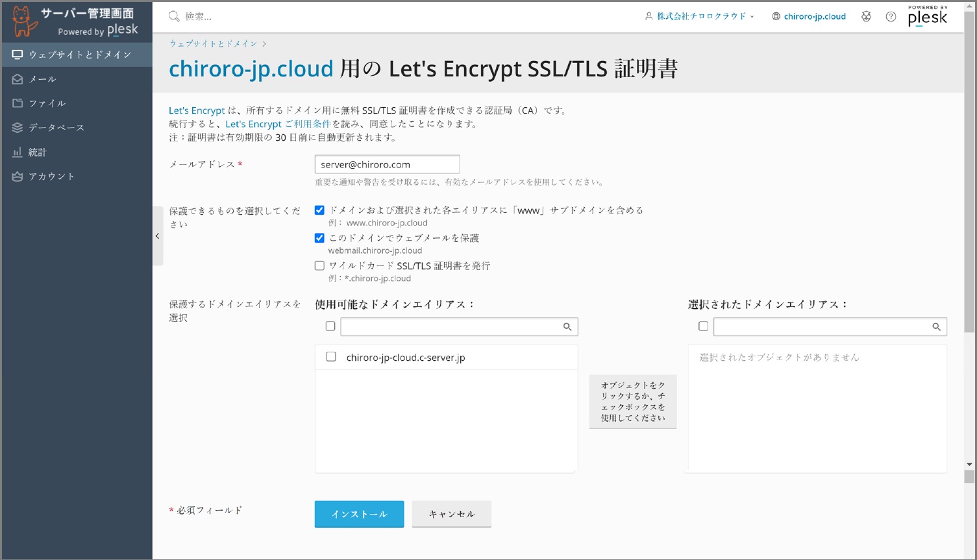977x560 pixels.
Task: Click the キャンセル button
Action: pyautogui.click(x=452, y=514)
